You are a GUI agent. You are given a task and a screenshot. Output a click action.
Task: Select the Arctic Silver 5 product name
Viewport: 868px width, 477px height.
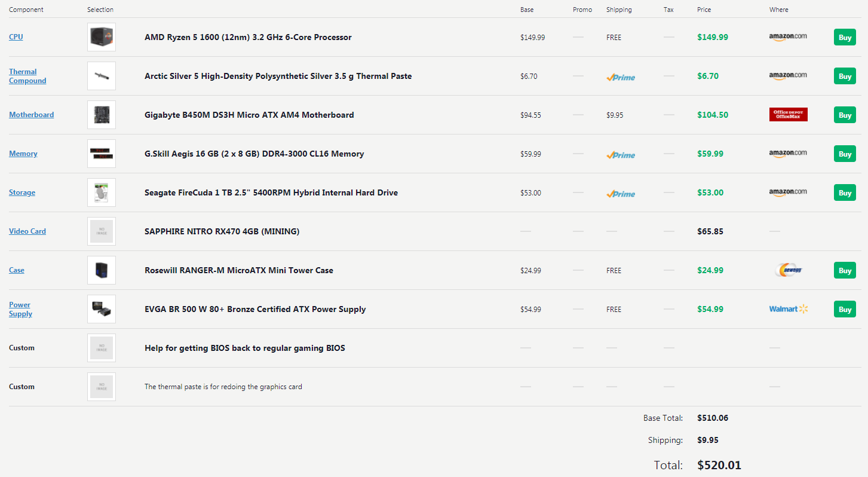pos(278,76)
